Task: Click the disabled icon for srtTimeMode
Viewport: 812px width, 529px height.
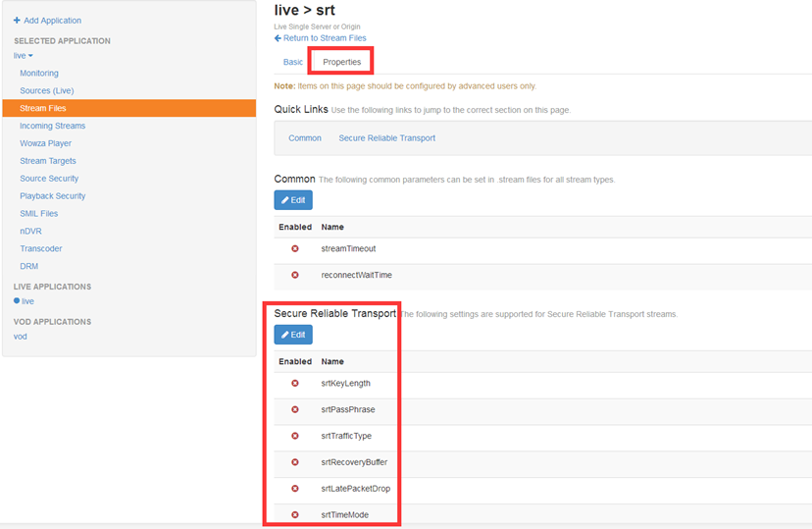Action: pyautogui.click(x=294, y=515)
